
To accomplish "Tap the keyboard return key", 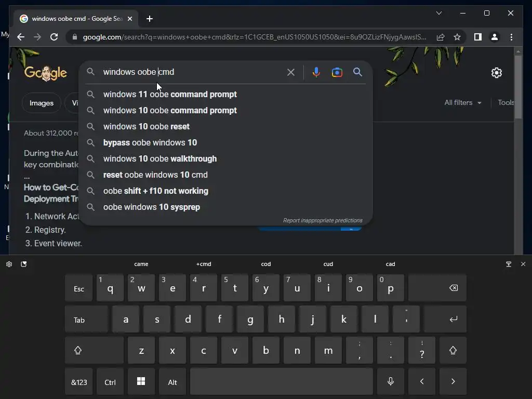I will pos(445,319).
